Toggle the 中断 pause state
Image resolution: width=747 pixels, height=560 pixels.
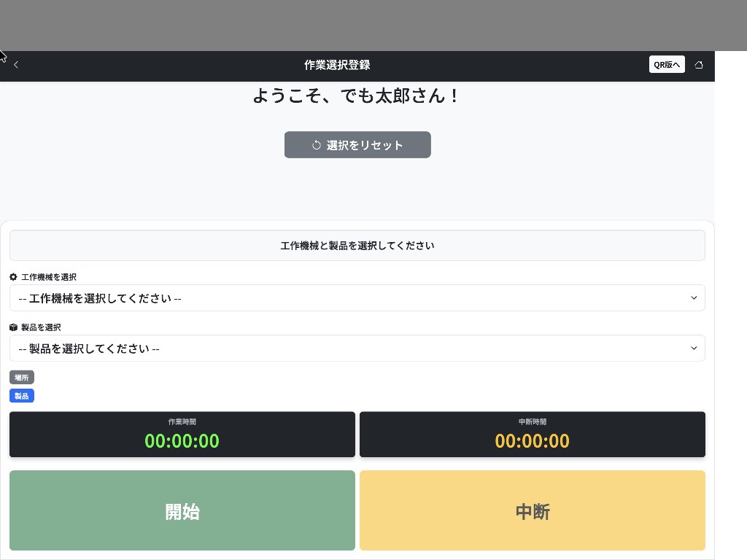coord(533,510)
